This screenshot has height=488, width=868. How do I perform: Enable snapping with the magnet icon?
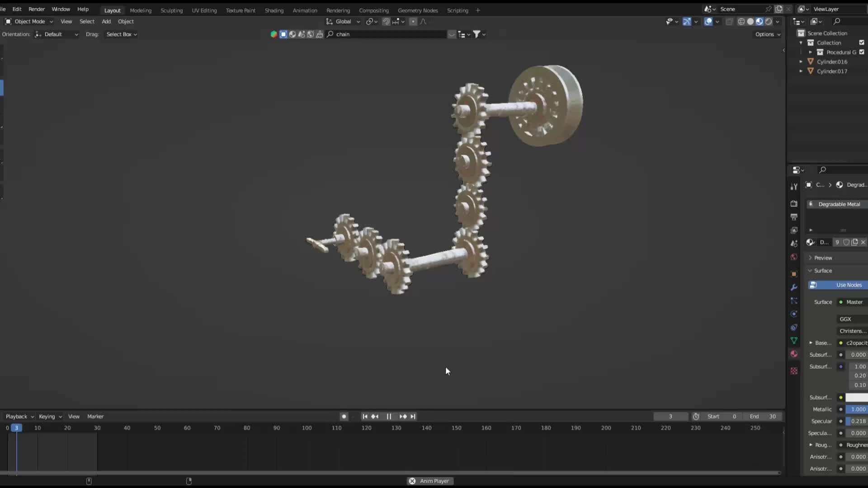click(386, 21)
